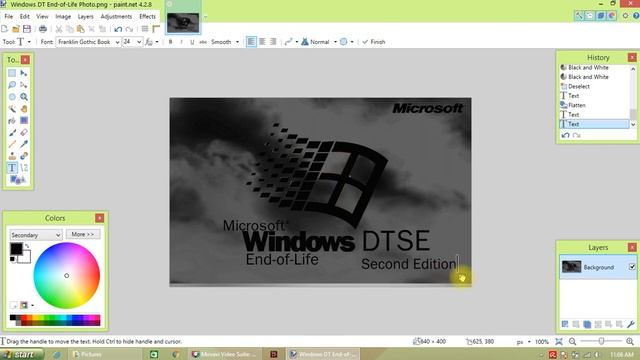
Task: Open the Adjustments menu
Action: click(116, 16)
